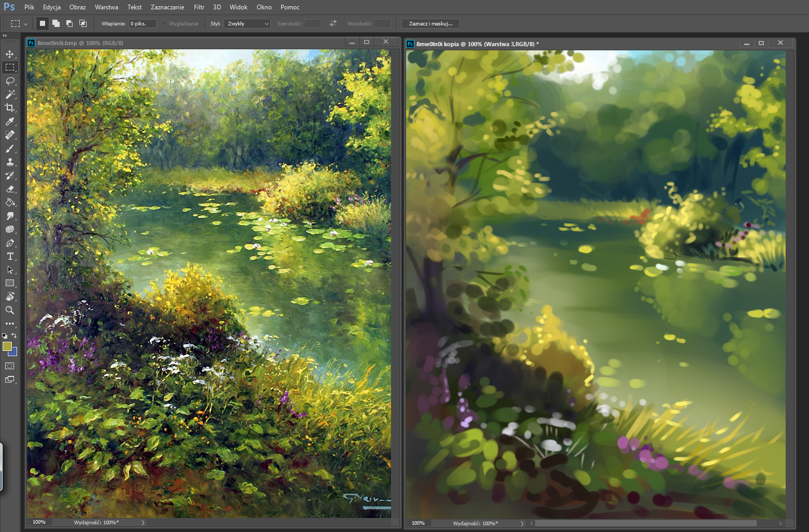
Task: Toggle Quick Mask mode
Action: tap(10, 366)
